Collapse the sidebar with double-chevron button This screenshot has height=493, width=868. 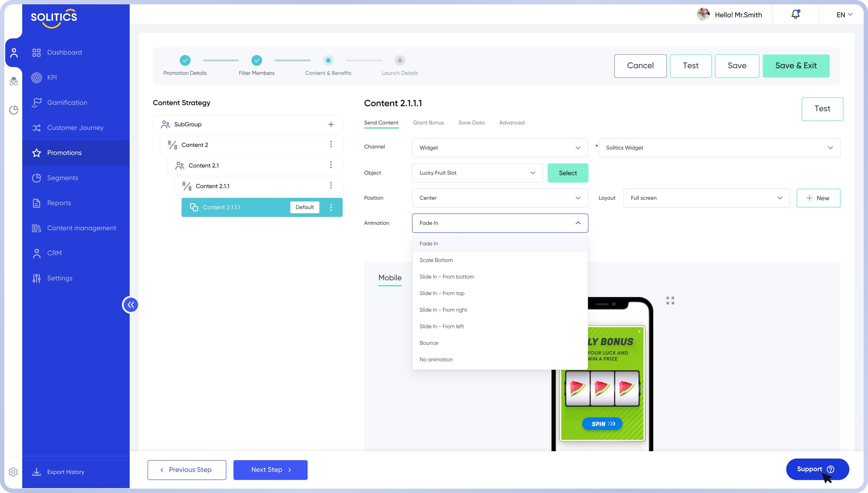[130, 305]
